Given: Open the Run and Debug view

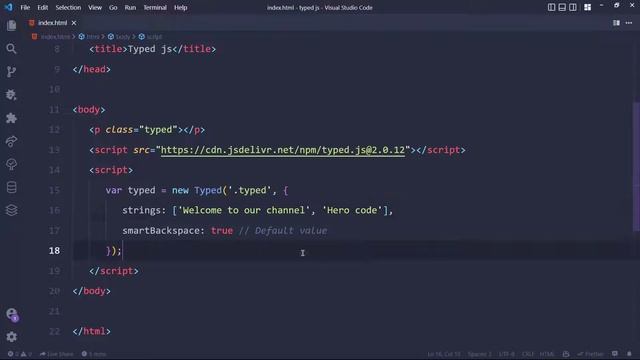Looking at the screenshot, I should point(11,95).
